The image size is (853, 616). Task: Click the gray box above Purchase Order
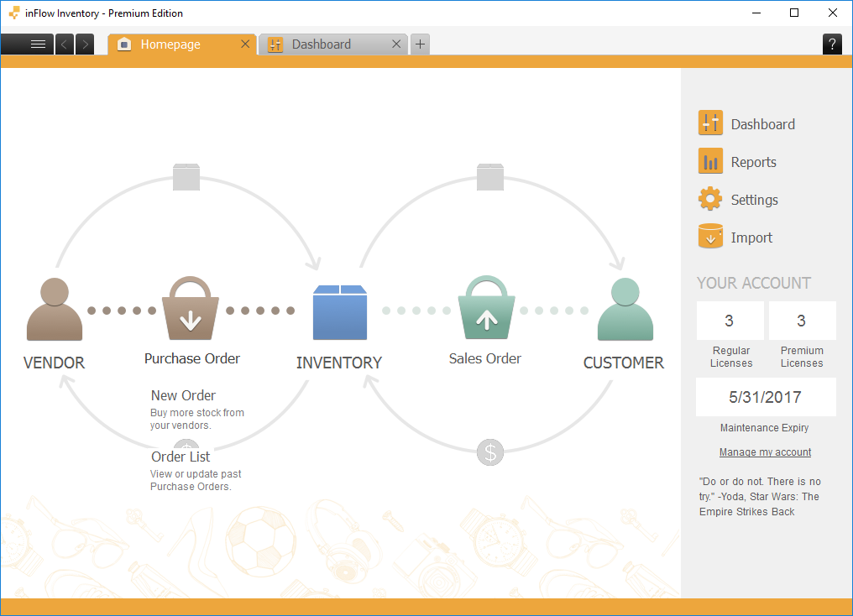coord(186,177)
